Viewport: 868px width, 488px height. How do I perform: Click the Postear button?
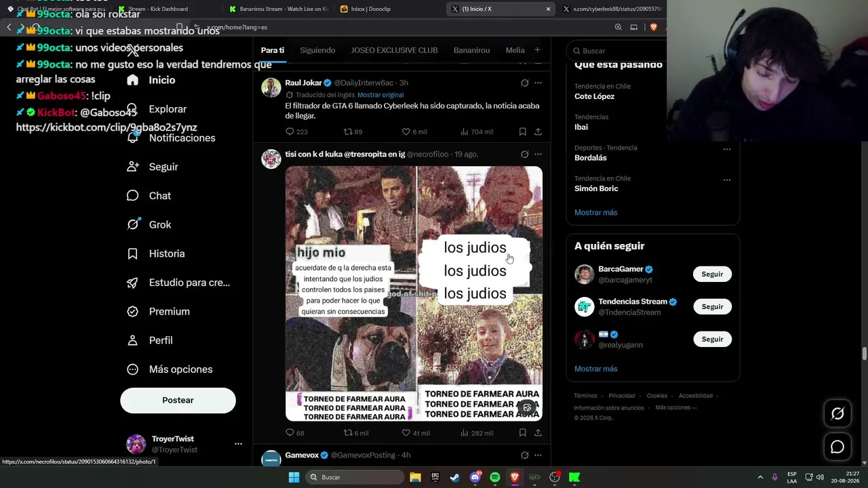tap(178, 401)
